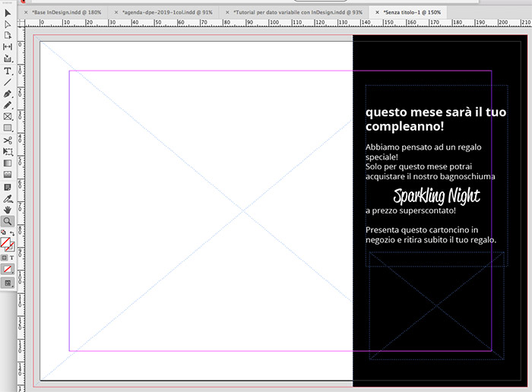This screenshot has height=392, width=532.
Task: Select the Type tool
Action: (8, 71)
